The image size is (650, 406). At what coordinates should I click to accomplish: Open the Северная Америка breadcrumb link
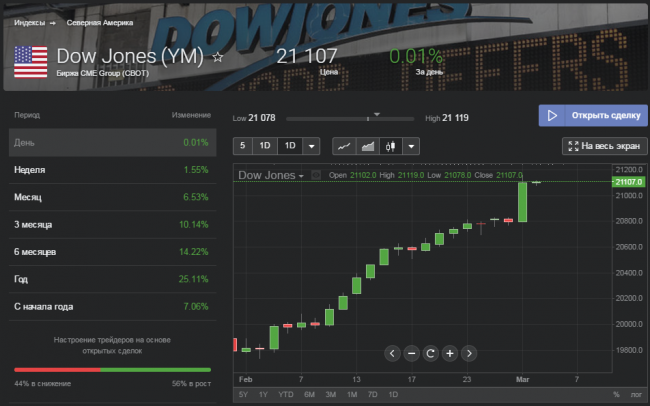[x=100, y=23]
